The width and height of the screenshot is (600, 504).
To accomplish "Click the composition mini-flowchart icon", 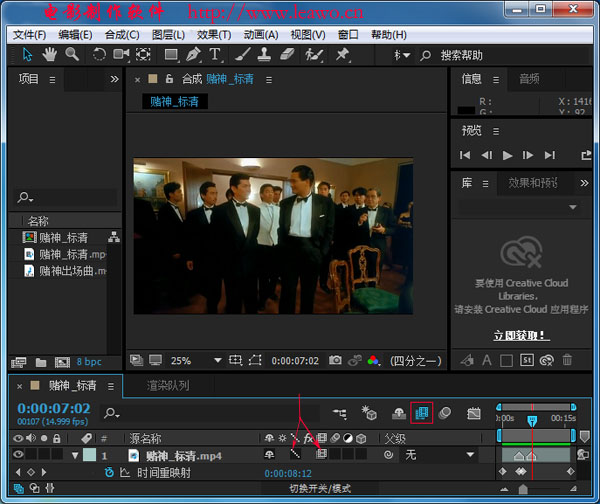I will (x=339, y=413).
